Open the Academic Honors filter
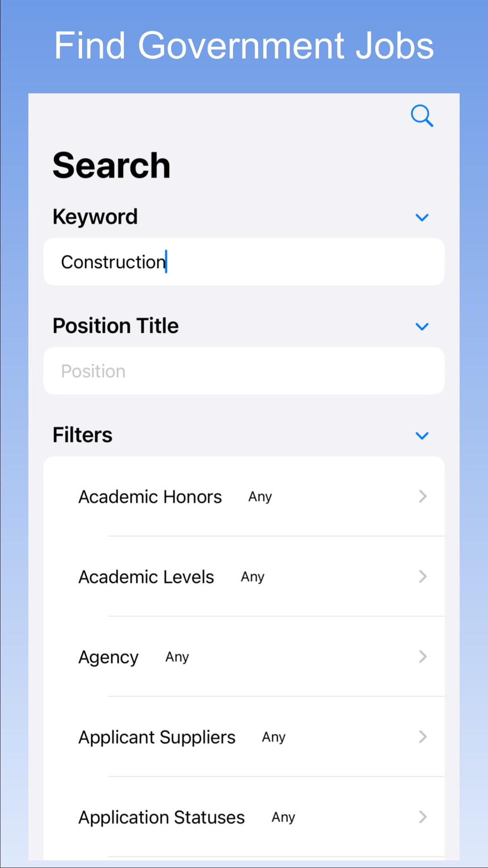Screen dimensions: 488x868 click(150, 497)
